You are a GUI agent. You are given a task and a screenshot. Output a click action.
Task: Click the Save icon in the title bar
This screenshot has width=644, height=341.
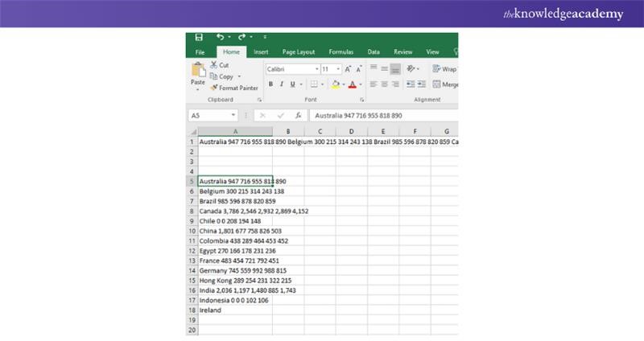click(199, 37)
